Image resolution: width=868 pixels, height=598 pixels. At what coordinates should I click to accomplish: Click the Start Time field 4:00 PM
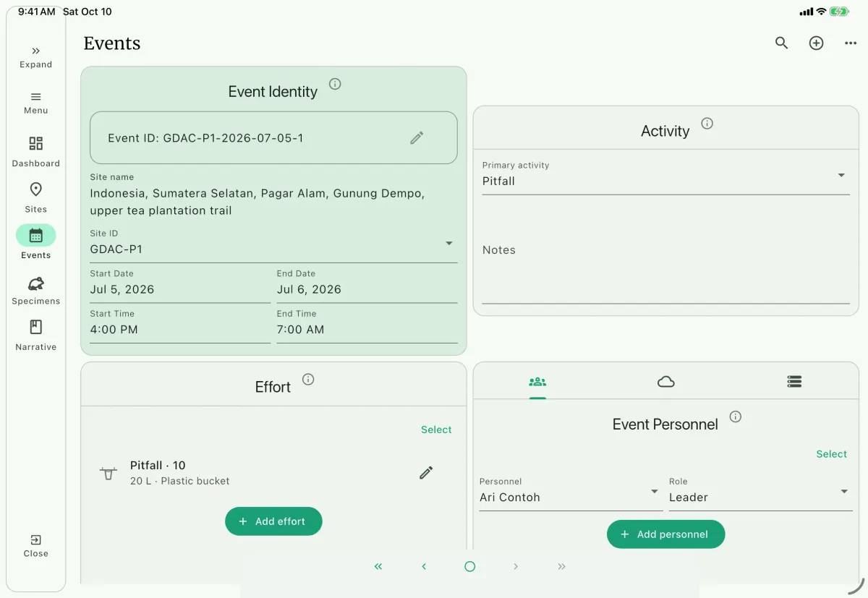click(x=180, y=325)
